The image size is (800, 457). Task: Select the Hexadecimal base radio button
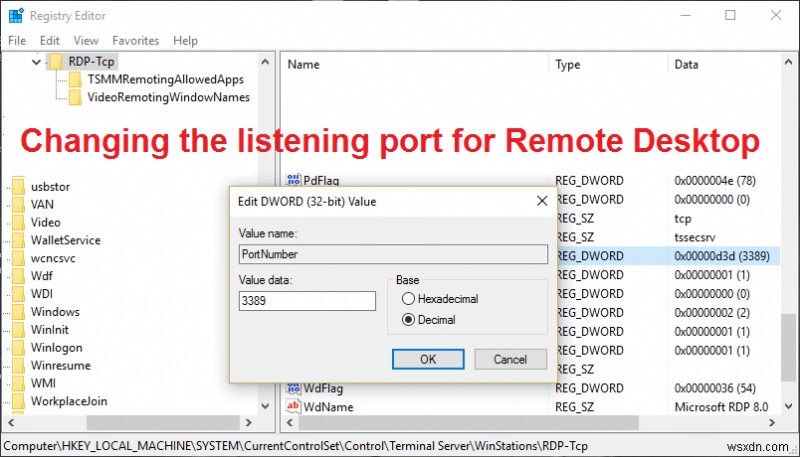(408, 299)
